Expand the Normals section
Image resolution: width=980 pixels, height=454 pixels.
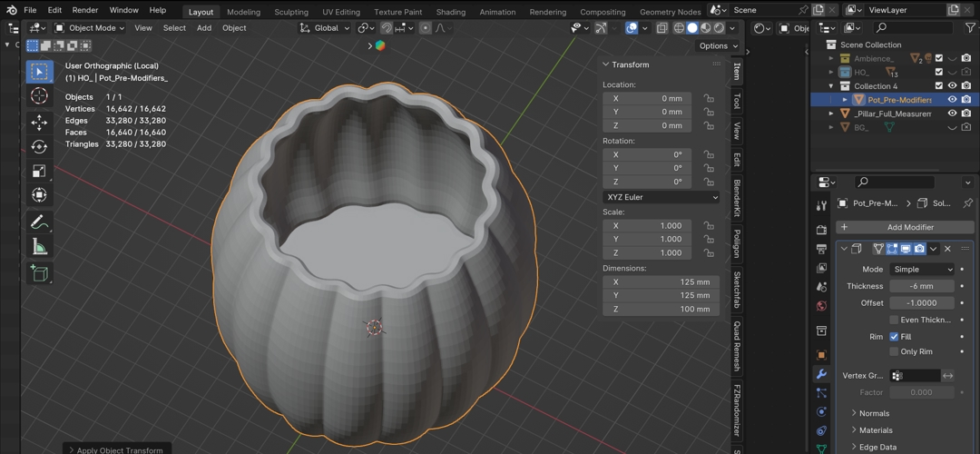click(874, 413)
